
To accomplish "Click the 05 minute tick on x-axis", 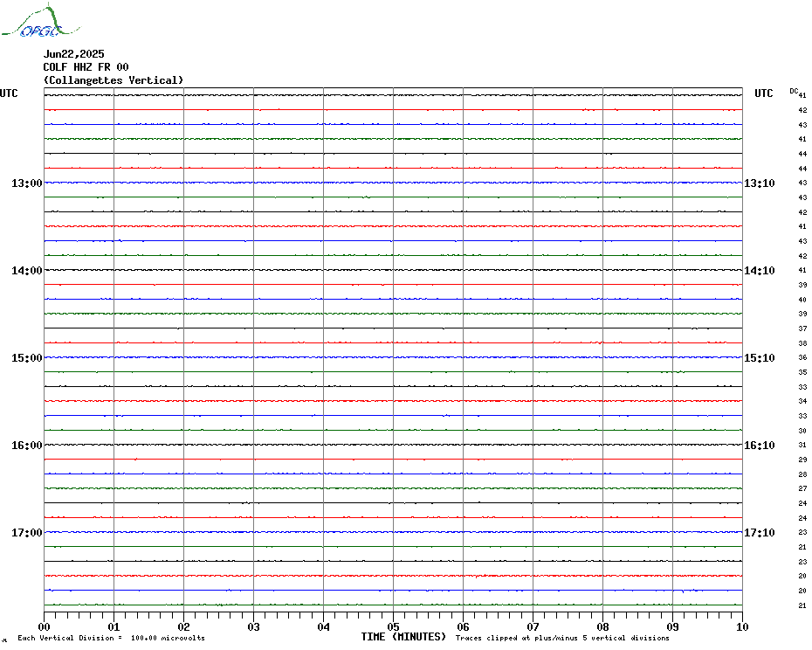I will tap(393, 626).
